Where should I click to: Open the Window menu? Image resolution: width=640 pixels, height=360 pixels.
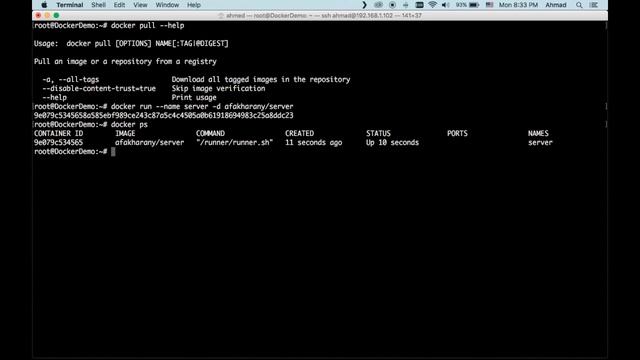pos(167,5)
